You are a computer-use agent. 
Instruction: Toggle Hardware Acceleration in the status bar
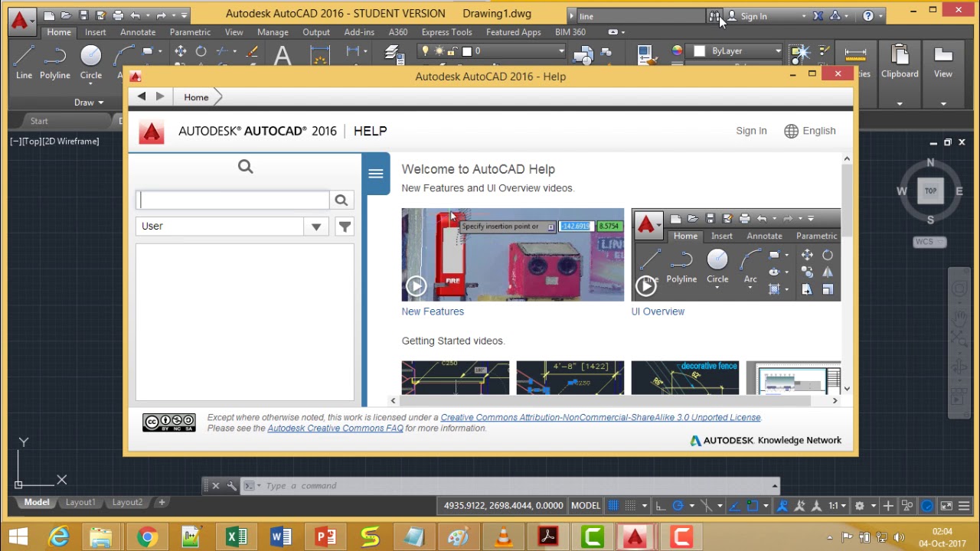927,506
